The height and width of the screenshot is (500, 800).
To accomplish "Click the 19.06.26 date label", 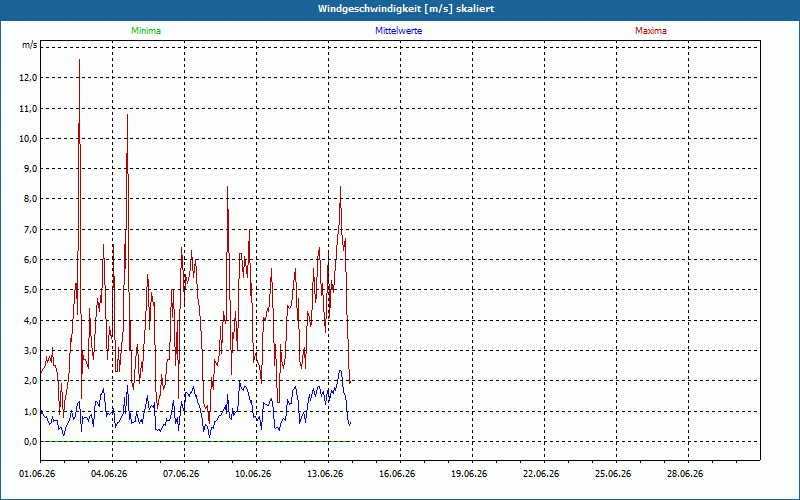I will coord(469,474).
